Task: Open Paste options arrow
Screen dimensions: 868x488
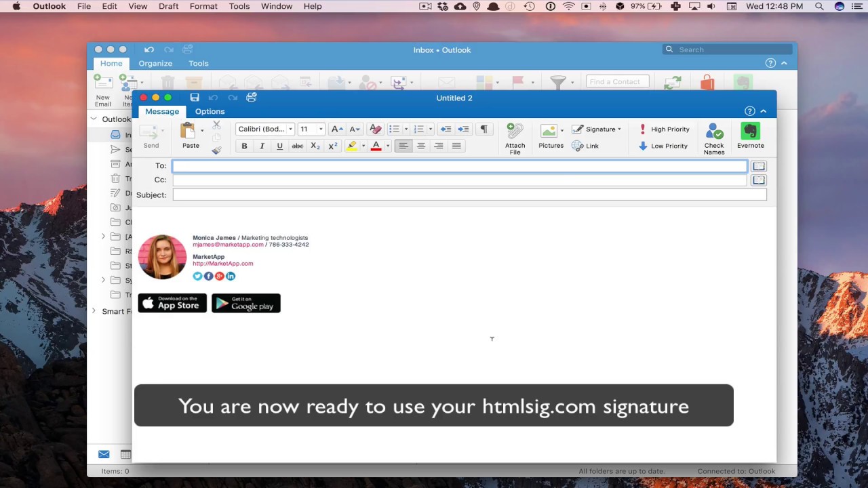Action: point(202,130)
